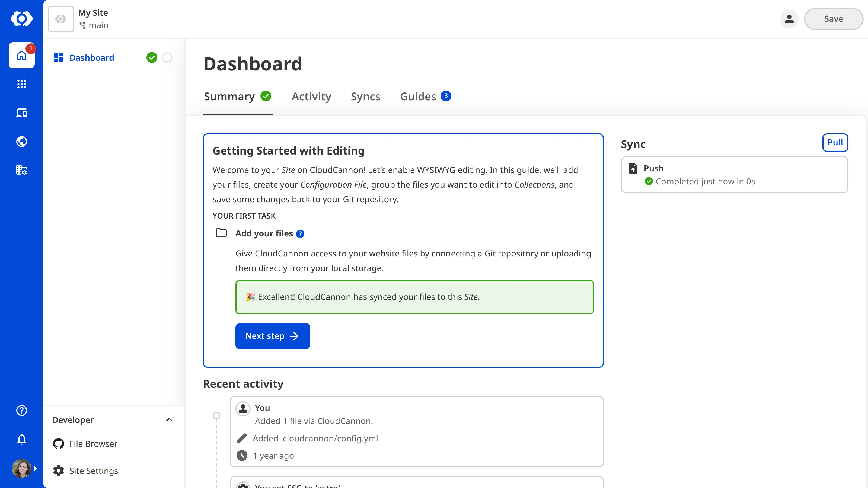Open the devices preview icon in sidebar
Viewport: 868px width, 488px height.
tap(22, 113)
